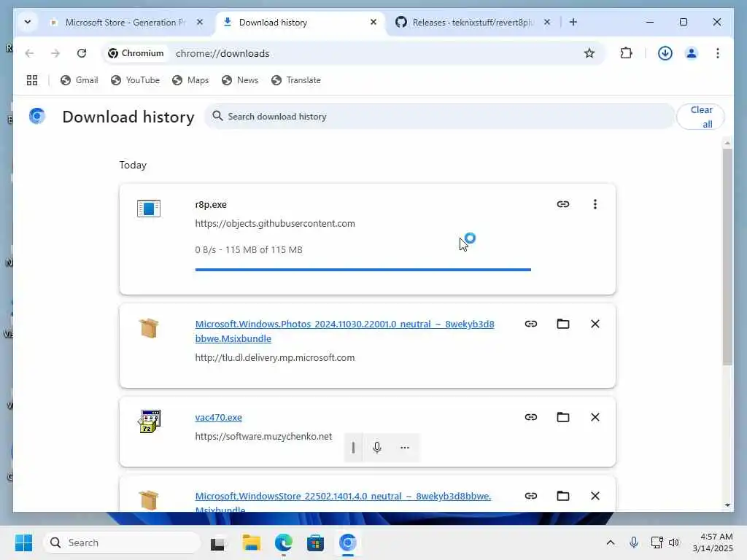
Task: Show vac470.exe in folder
Action: [562, 417]
